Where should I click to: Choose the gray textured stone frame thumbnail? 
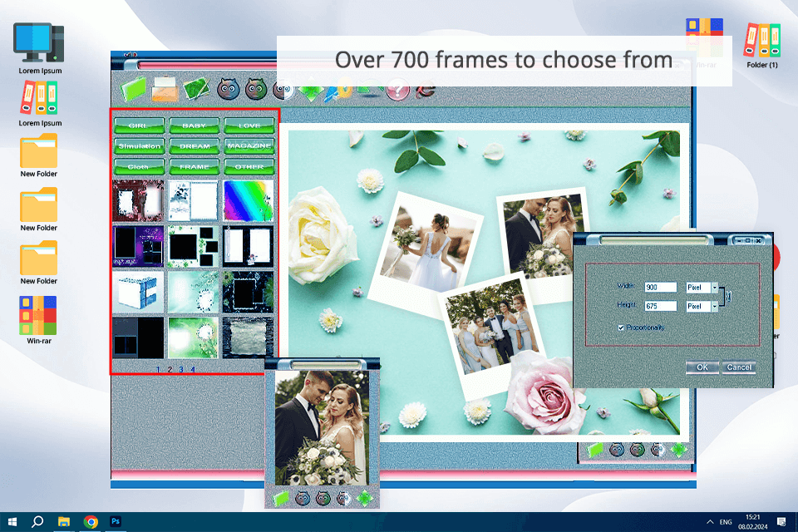(248, 337)
